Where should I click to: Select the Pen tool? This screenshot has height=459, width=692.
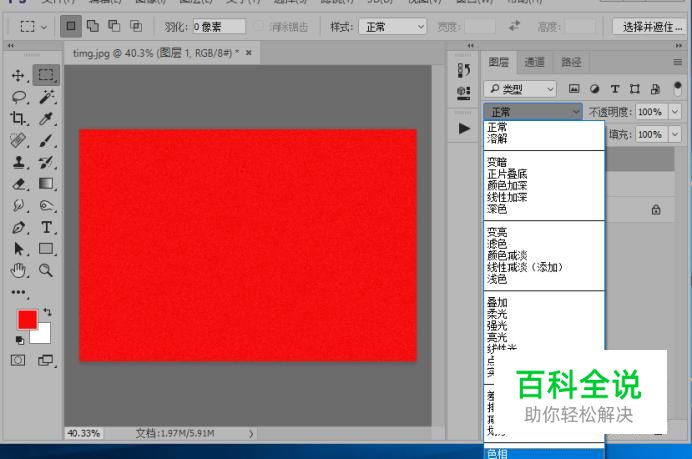tap(19, 227)
